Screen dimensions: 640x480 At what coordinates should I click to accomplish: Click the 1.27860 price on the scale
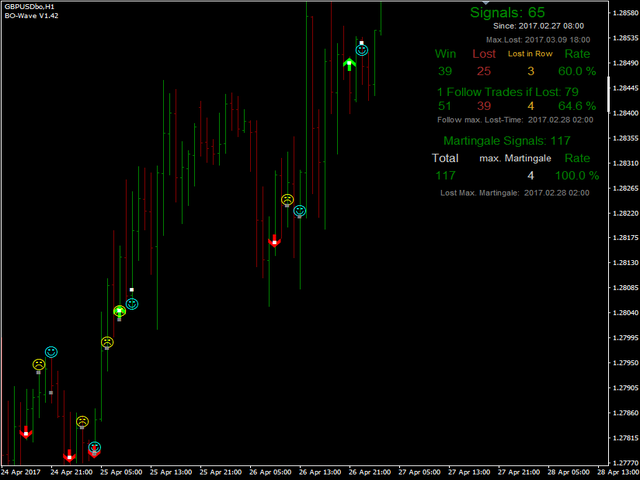(x=626, y=413)
